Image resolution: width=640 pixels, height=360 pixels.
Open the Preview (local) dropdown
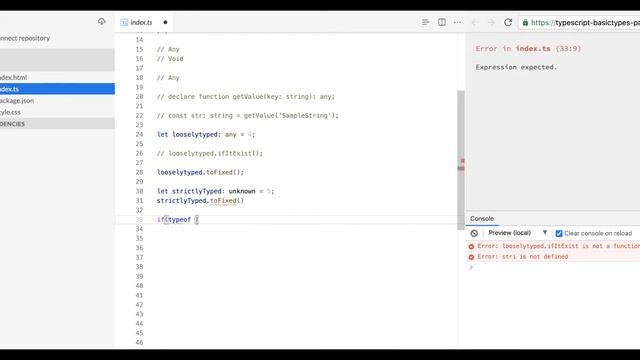point(517,233)
